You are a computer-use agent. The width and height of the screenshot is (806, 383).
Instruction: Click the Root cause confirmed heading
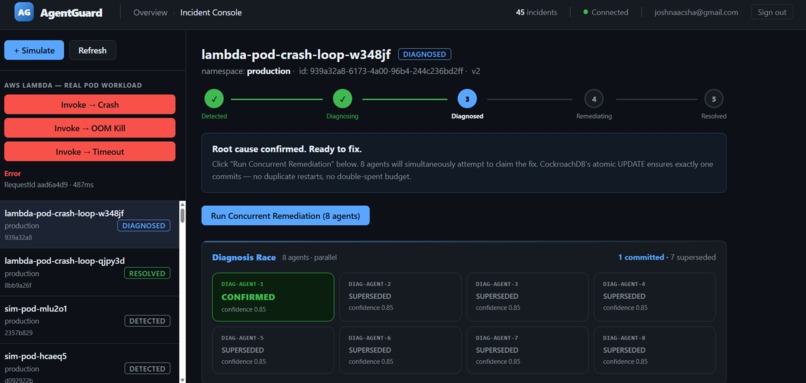click(x=287, y=149)
